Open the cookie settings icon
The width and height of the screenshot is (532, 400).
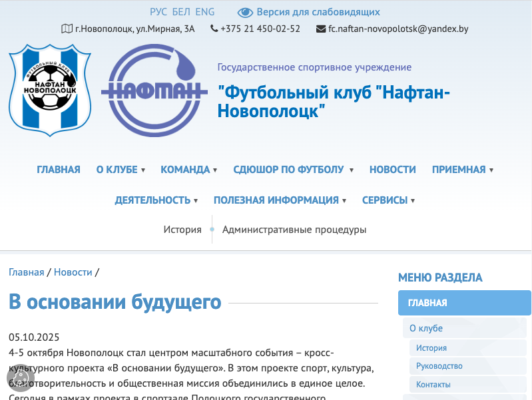click(x=21, y=377)
